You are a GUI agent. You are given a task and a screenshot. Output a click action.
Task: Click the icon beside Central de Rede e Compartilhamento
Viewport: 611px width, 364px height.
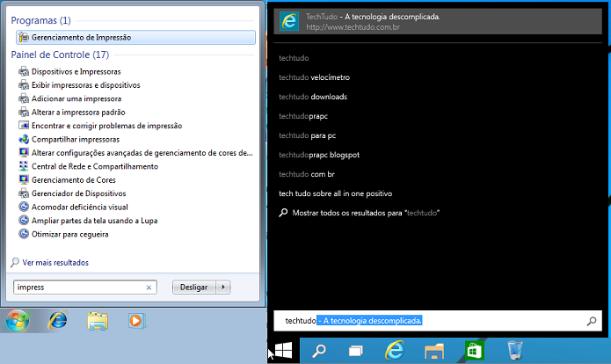tap(24, 166)
